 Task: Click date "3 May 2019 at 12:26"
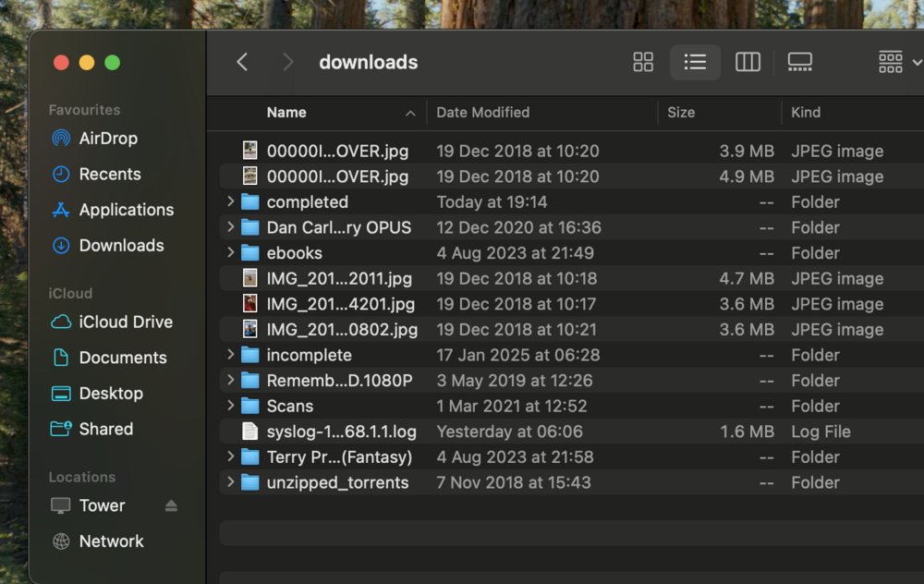pos(515,381)
